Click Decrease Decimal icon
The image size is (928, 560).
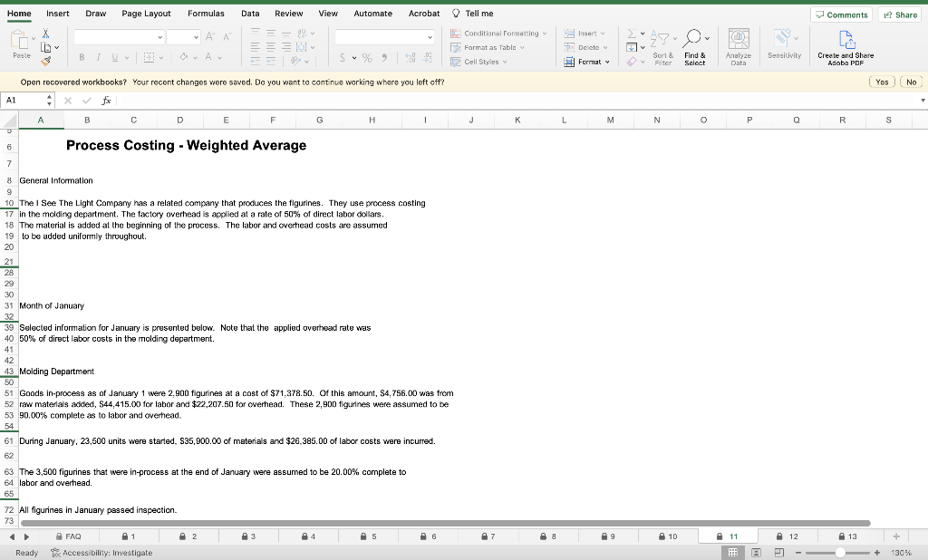point(428,57)
